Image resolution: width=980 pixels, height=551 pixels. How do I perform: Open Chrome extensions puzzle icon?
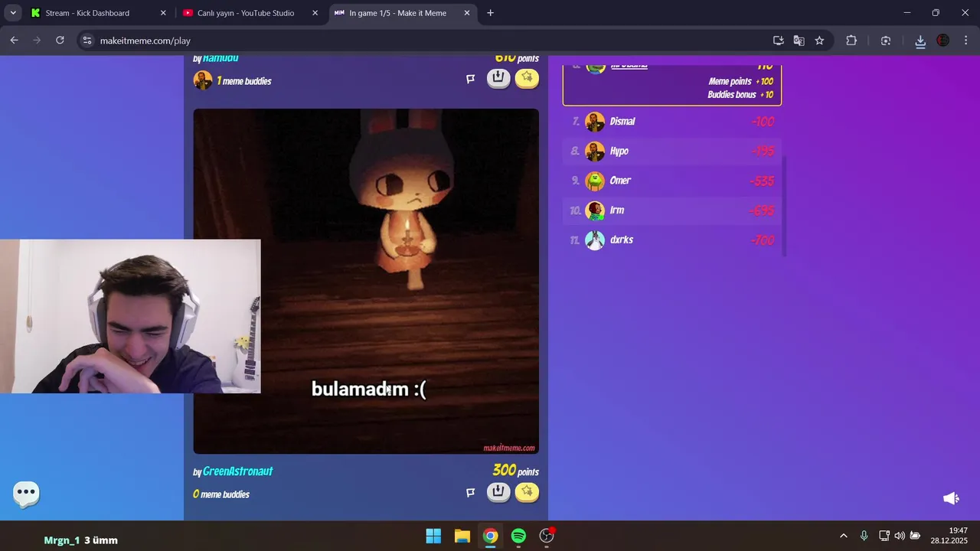point(851,41)
